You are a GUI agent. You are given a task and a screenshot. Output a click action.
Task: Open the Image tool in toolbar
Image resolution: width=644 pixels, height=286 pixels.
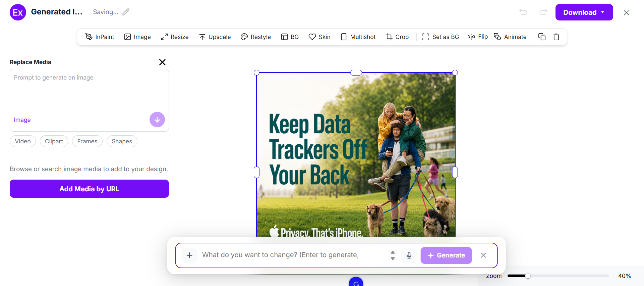(137, 37)
